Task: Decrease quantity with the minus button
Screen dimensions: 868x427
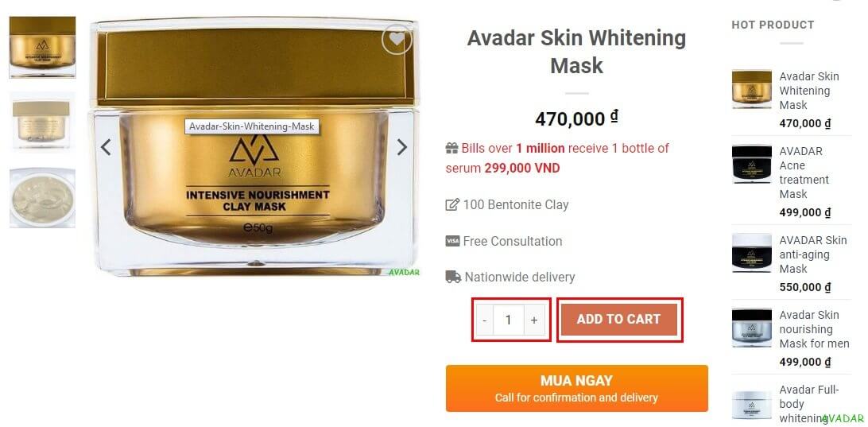Action: (485, 320)
